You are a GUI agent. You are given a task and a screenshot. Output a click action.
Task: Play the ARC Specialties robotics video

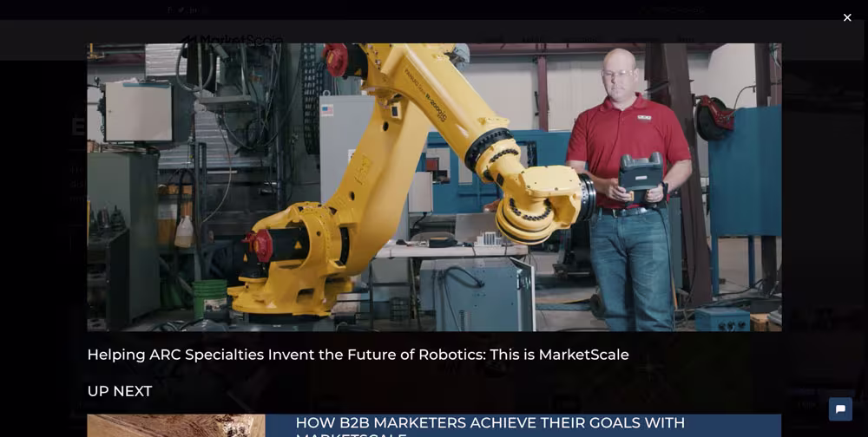coord(434,187)
